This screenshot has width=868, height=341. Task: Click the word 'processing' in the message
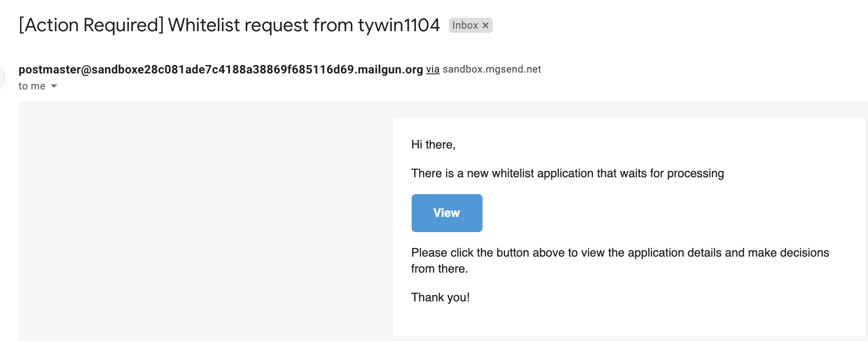coord(695,173)
